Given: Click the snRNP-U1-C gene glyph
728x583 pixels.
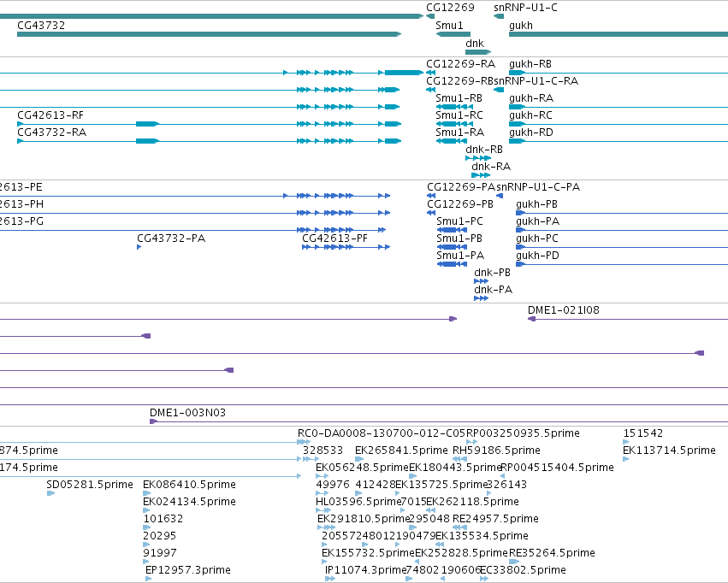Looking at the screenshot, I should tap(499, 16).
